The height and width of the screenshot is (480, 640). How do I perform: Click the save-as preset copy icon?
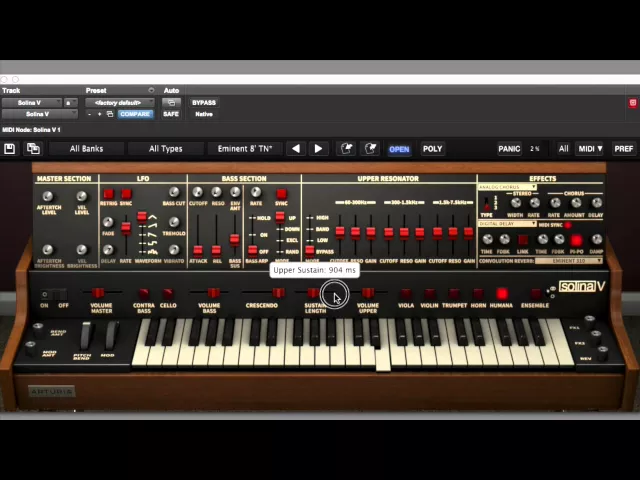(33, 149)
